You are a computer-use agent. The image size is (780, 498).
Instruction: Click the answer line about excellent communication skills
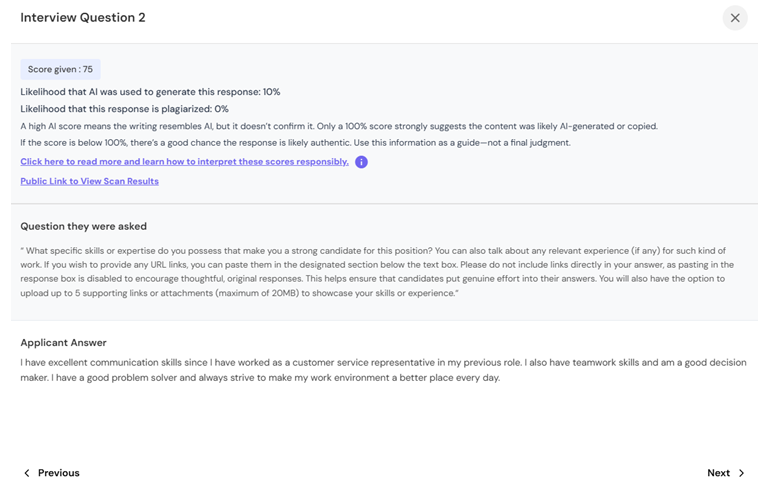tap(384, 363)
